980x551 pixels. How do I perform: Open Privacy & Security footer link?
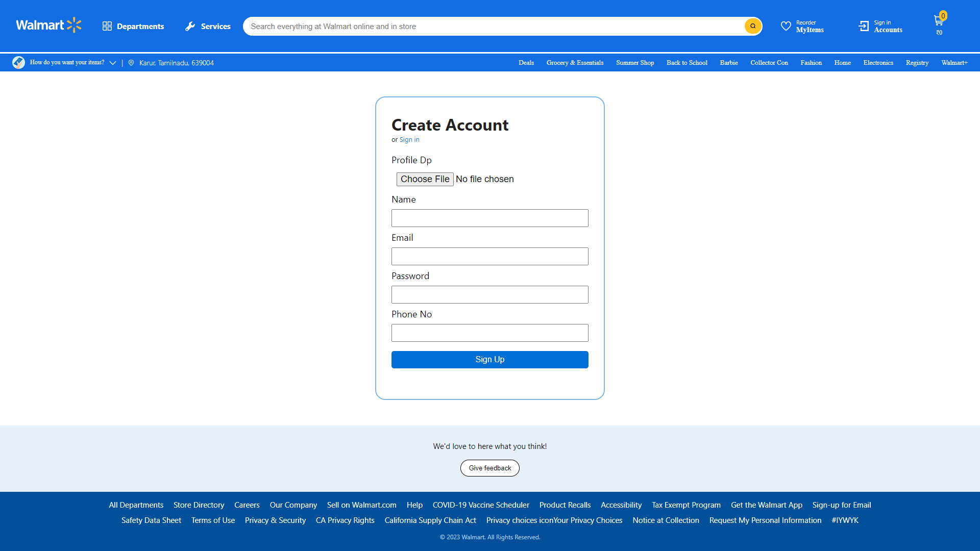point(275,520)
